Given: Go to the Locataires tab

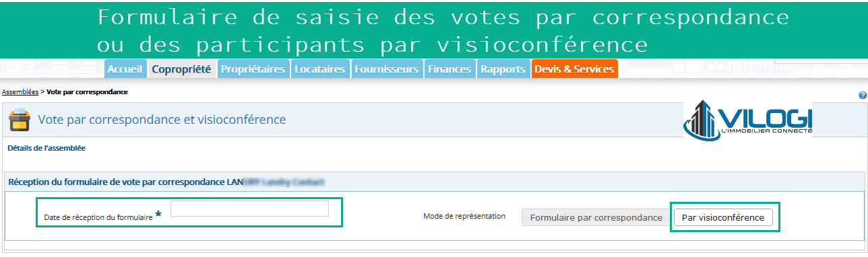Looking at the screenshot, I should coord(321,69).
